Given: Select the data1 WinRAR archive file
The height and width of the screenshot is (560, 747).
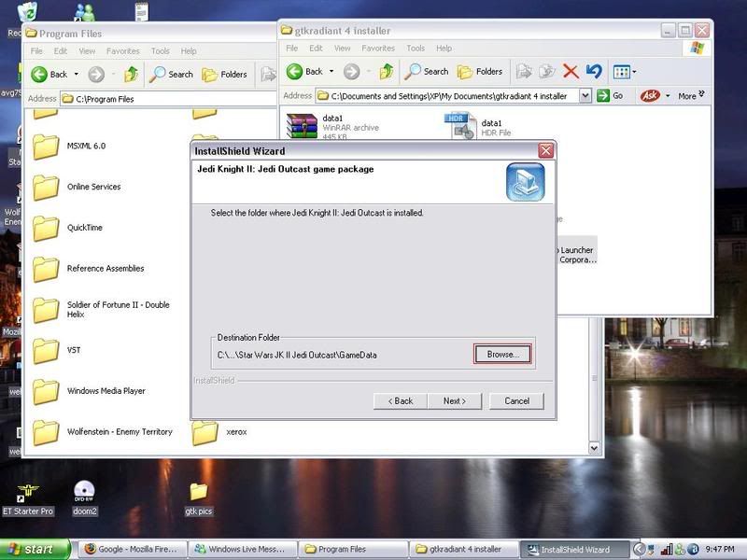Looking at the screenshot, I should pyautogui.click(x=303, y=127).
